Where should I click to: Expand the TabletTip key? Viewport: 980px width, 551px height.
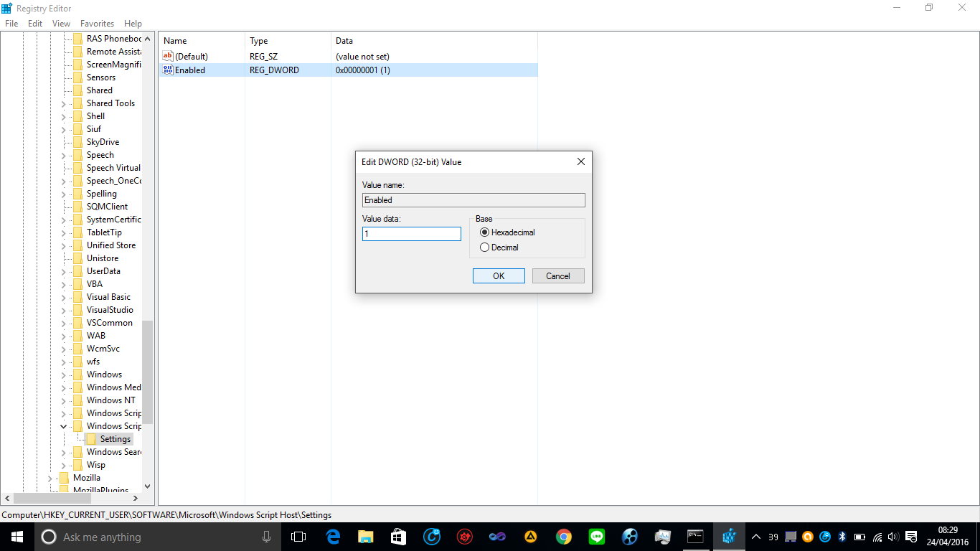63,233
